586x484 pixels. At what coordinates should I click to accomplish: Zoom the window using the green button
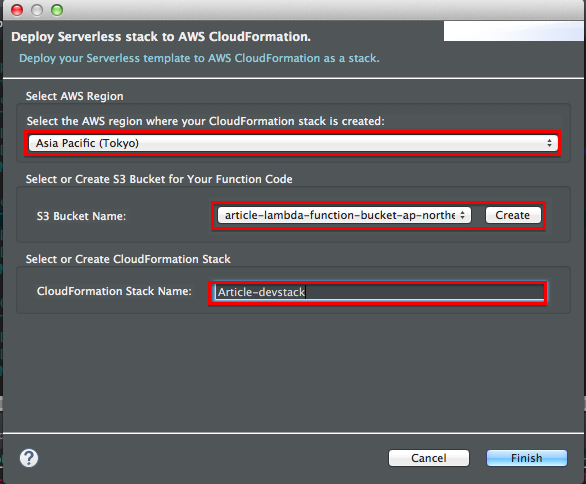pos(57,10)
